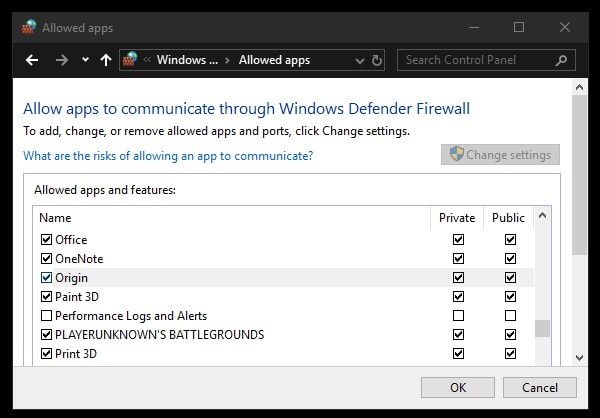Toggle Office's Public checkbox
This screenshot has height=418, width=600.
[510, 240]
